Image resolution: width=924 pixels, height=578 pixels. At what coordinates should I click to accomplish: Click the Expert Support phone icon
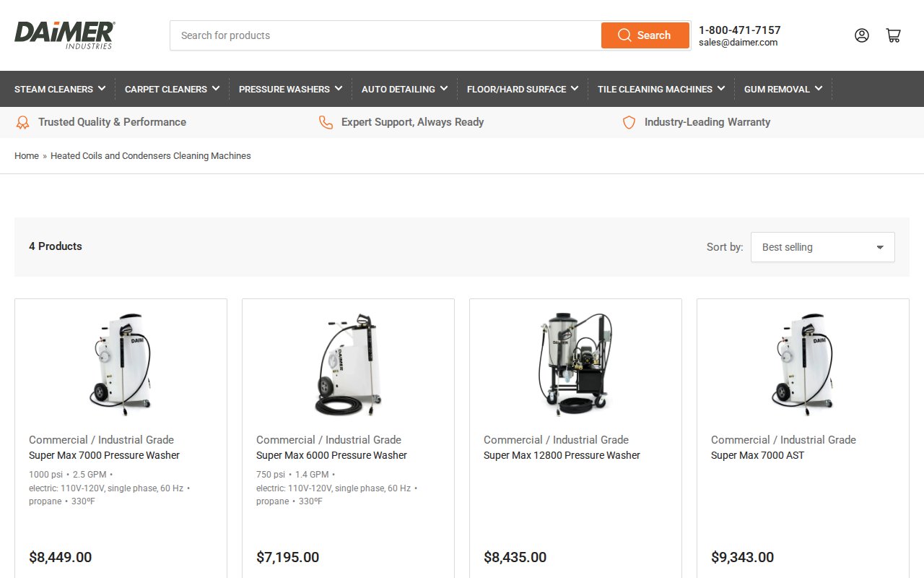326,123
